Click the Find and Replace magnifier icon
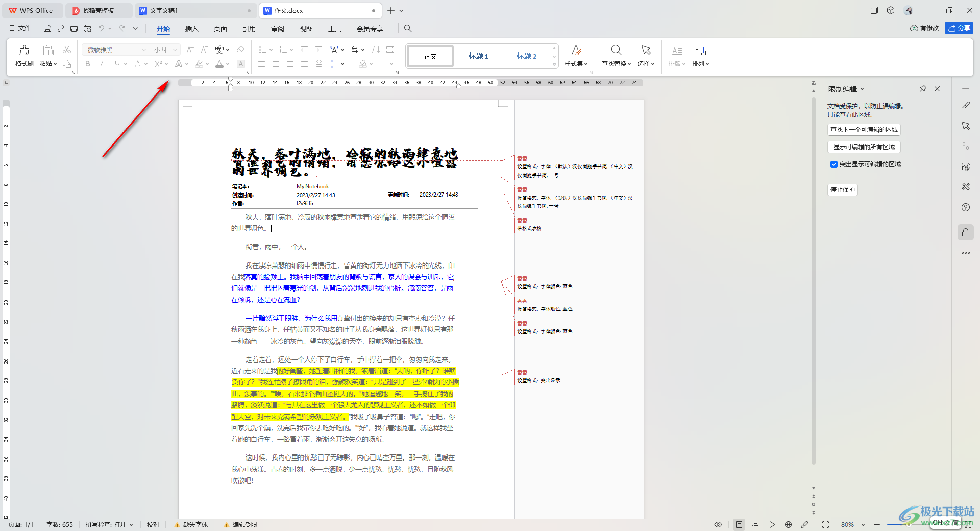 pos(616,50)
